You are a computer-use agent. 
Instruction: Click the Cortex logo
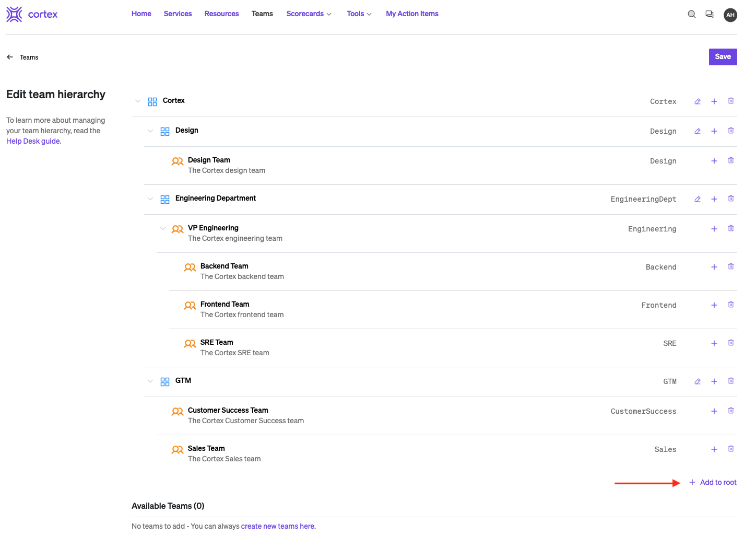pyautogui.click(x=32, y=14)
